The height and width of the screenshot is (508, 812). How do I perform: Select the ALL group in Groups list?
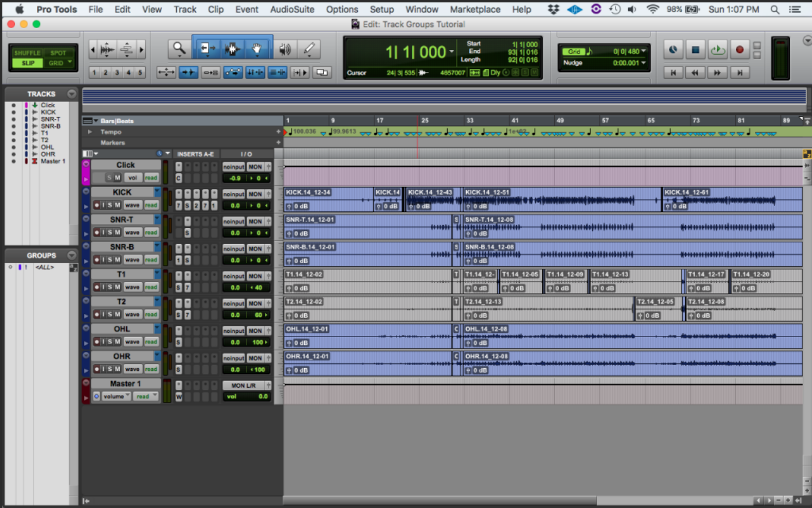point(45,267)
